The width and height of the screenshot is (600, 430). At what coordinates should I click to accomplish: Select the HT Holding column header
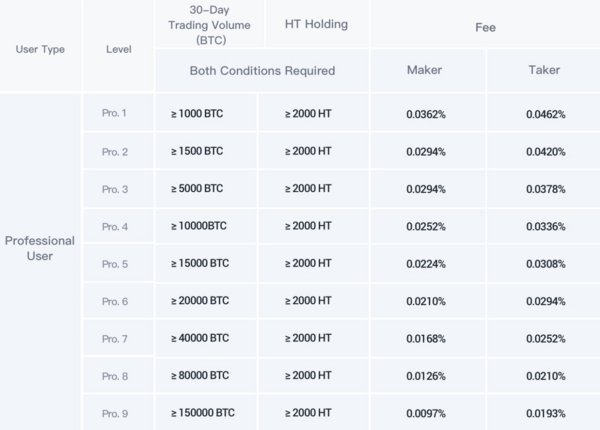click(316, 24)
